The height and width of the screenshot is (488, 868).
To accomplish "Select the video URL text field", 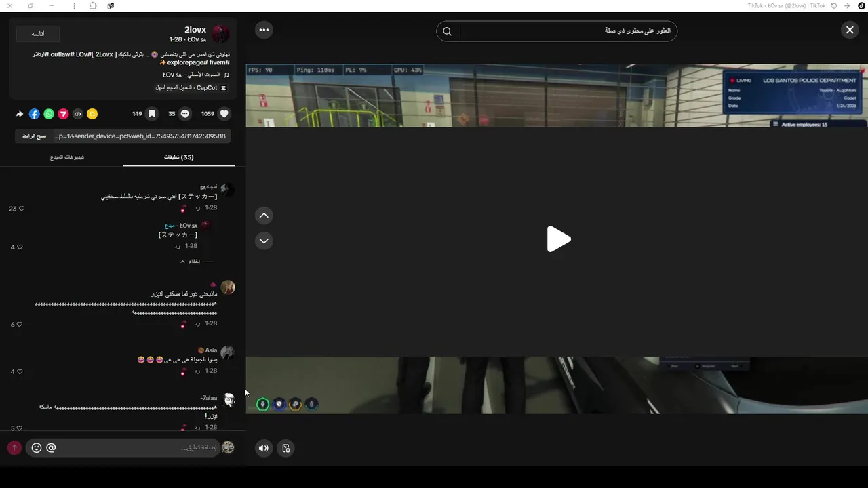I will (x=140, y=136).
